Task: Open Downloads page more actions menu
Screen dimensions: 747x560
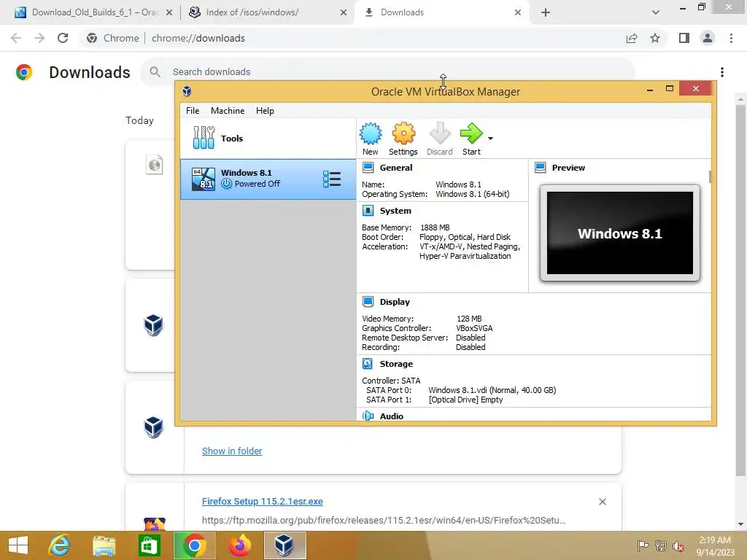Action: (722, 72)
